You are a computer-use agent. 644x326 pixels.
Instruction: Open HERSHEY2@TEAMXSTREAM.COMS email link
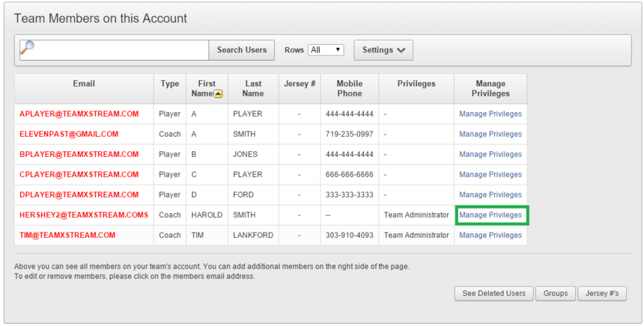click(84, 215)
